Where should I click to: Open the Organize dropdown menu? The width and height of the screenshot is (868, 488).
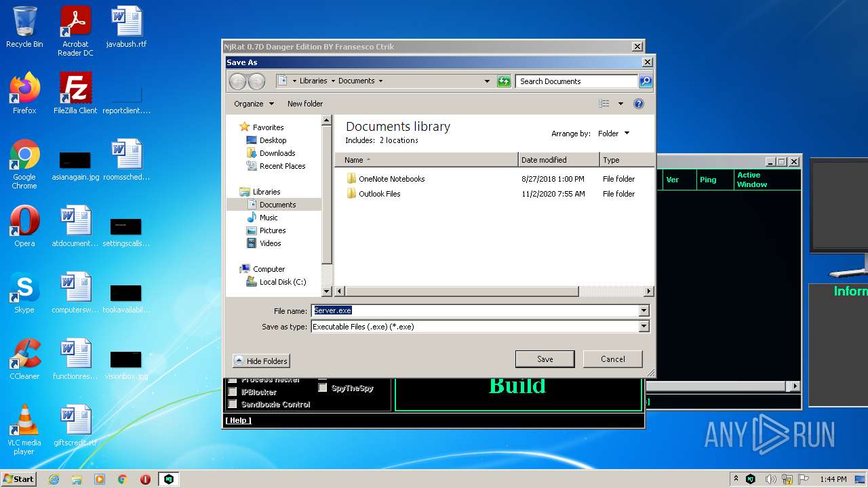[x=254, y=104]
